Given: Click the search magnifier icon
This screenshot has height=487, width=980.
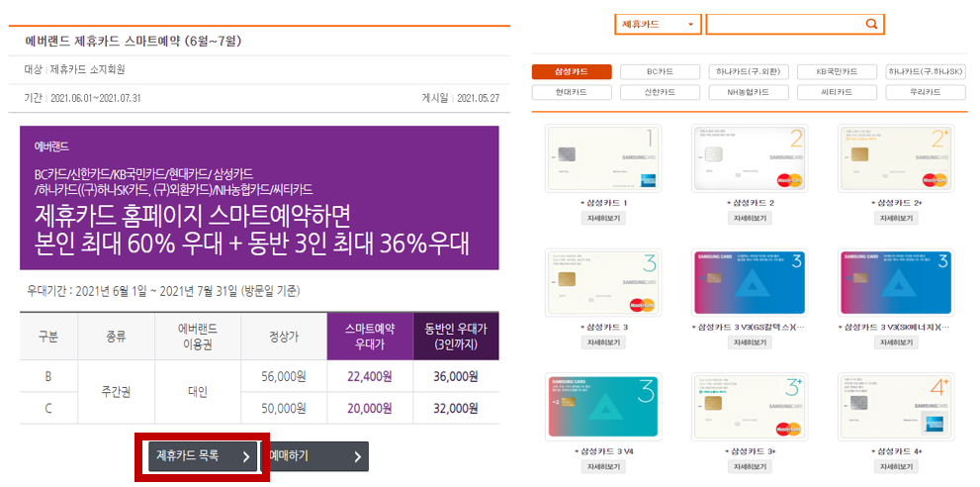Looking at the screenshot, I should [871, 25].
